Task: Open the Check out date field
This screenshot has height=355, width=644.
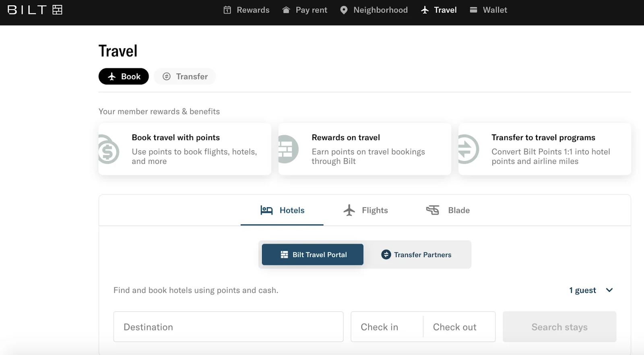Action: point(459,327)
